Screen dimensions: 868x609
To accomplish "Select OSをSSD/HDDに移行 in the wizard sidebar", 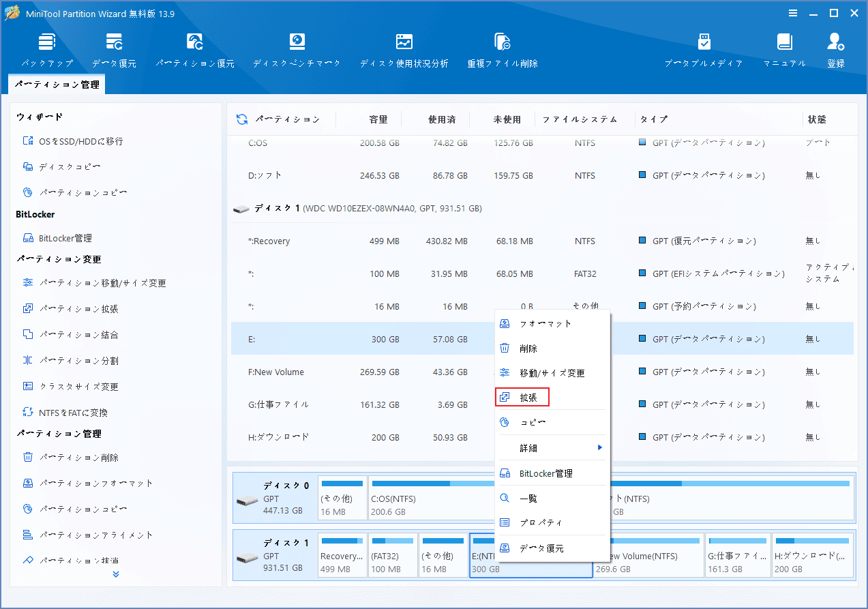I will pos(73,141).
